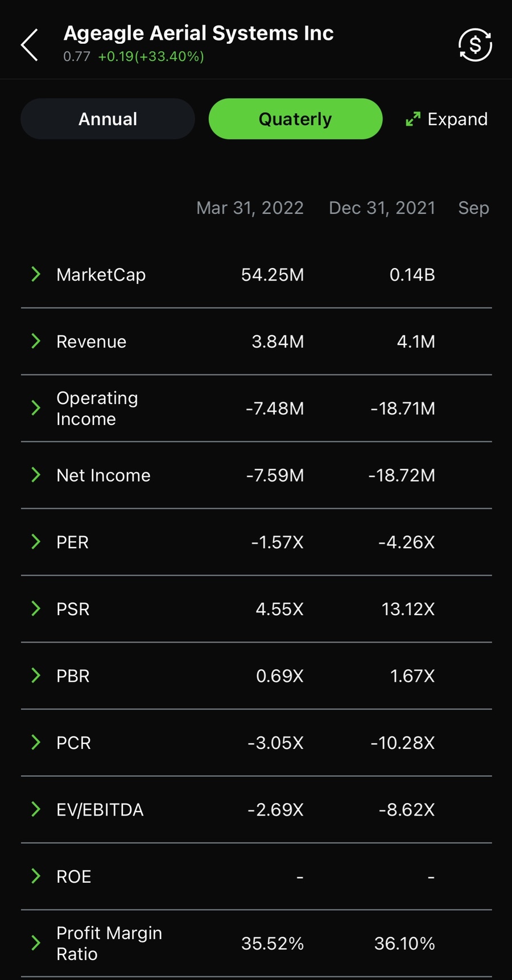
Task: Tap the -8.62X EV/EBITDA value
Action: pos(407,810)
